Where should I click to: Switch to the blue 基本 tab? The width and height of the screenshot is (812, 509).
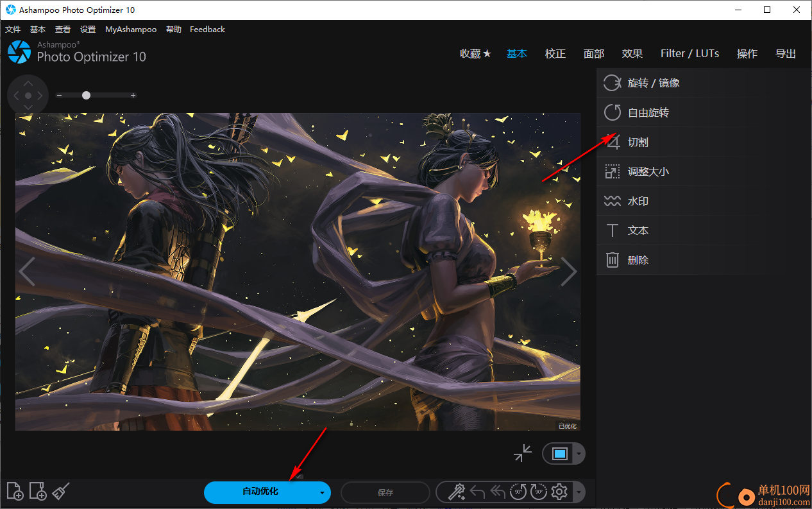coord(517,54)
